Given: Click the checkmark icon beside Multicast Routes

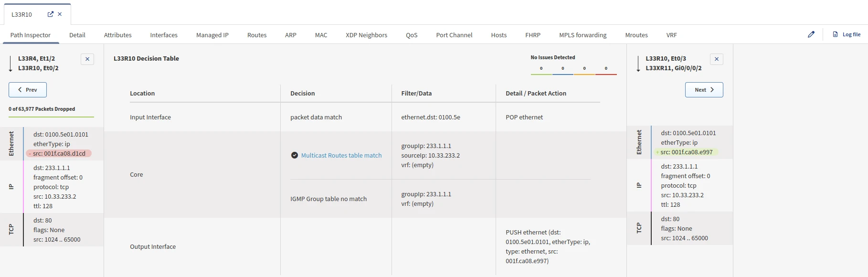Looking at the screenshot, I should point(295,155).
